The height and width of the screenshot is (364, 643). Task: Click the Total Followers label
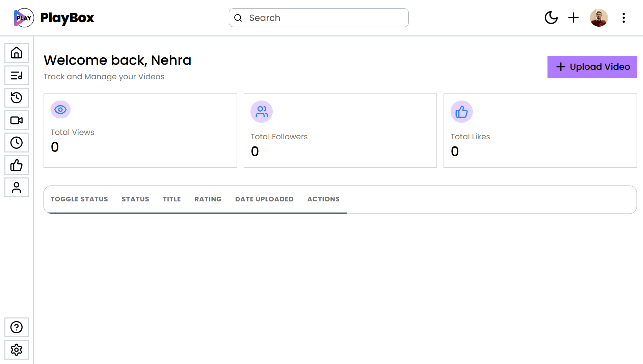tap(279, 137)
